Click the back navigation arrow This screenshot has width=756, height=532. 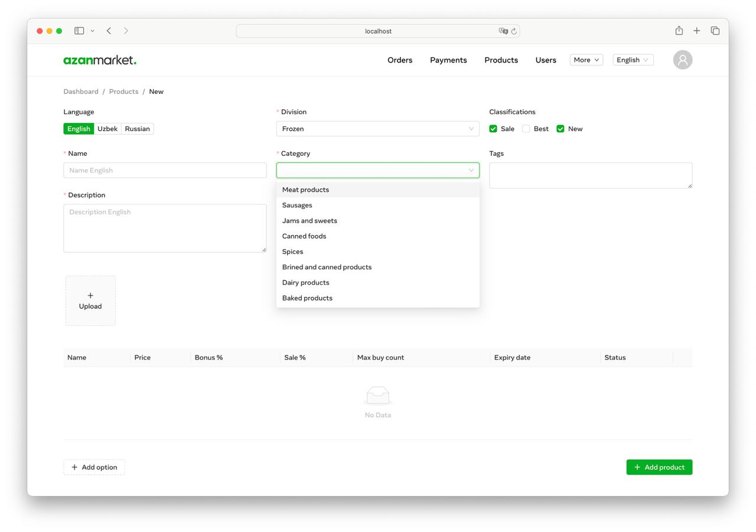click(109, 30)
